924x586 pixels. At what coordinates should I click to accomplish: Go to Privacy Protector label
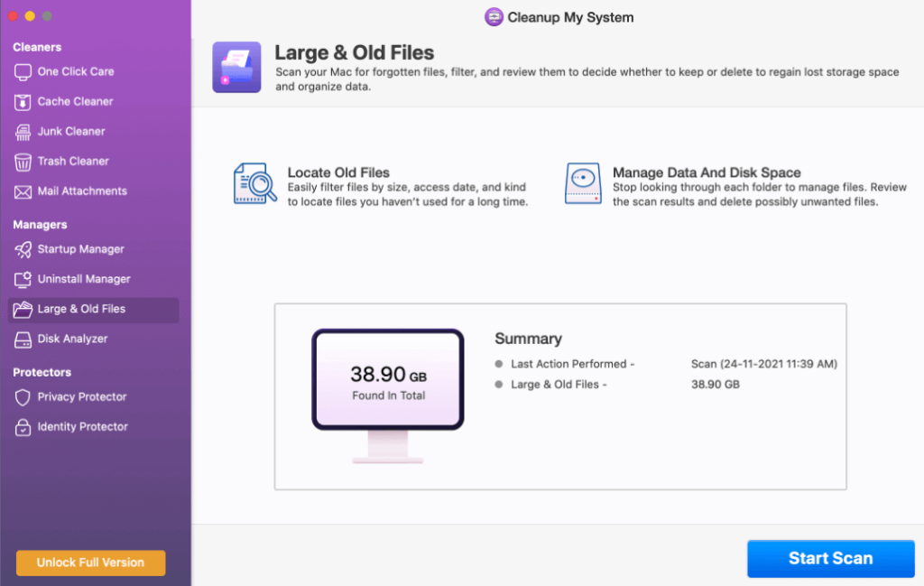82,396
